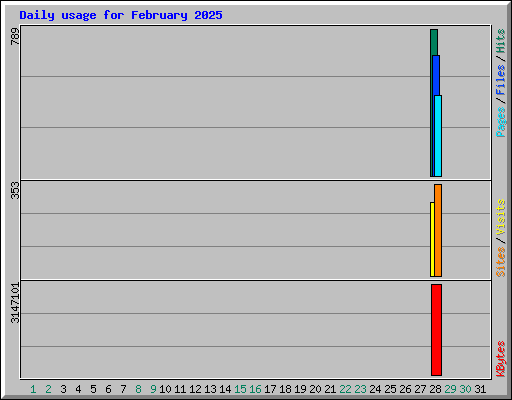Click day 16 on the x-axis

coord(255,389)
